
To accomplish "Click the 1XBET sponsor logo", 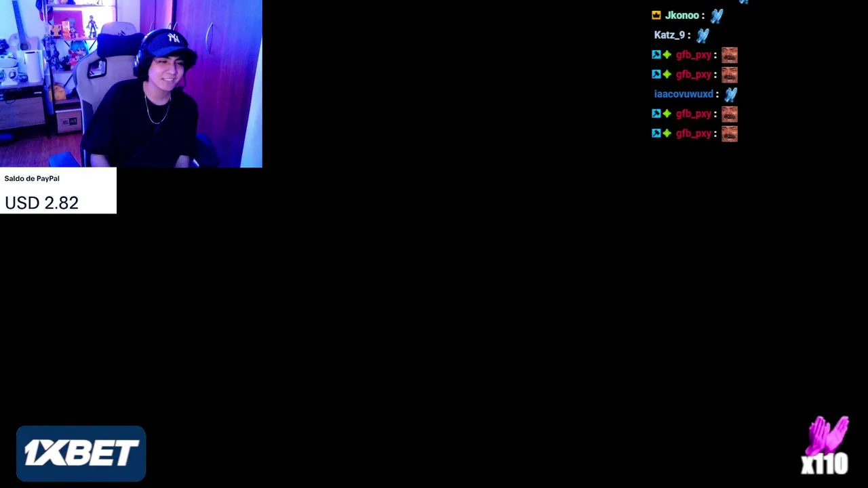I will pyautogui.click(x=81, y=453).
